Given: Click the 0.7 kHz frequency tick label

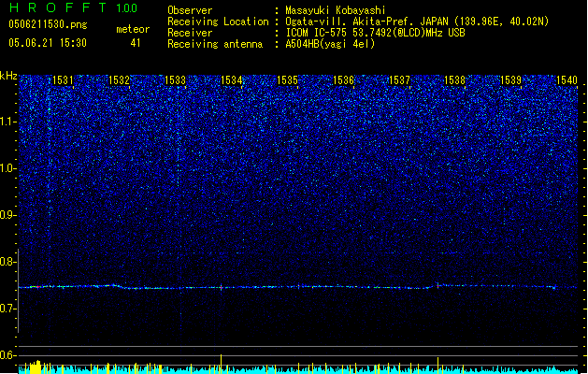Looking at the screenshot, I should [x=7, y=309].
